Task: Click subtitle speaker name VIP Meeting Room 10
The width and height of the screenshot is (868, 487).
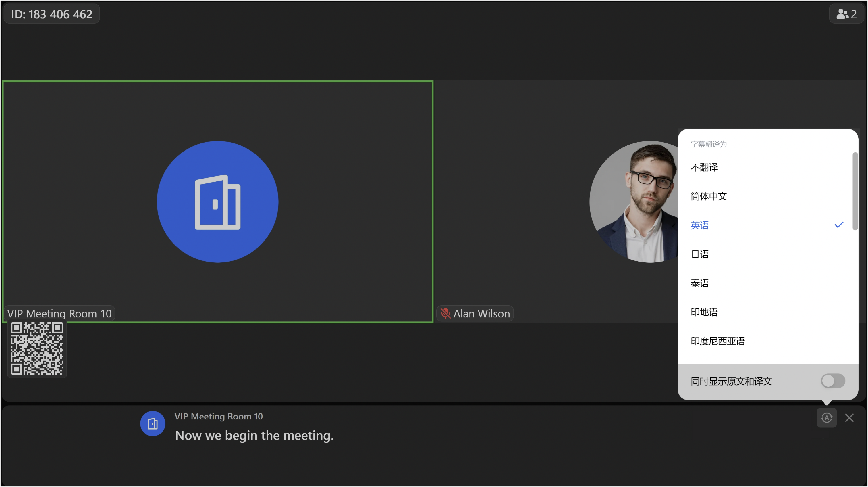Action: pyautogui.click(x=218, y=417)
